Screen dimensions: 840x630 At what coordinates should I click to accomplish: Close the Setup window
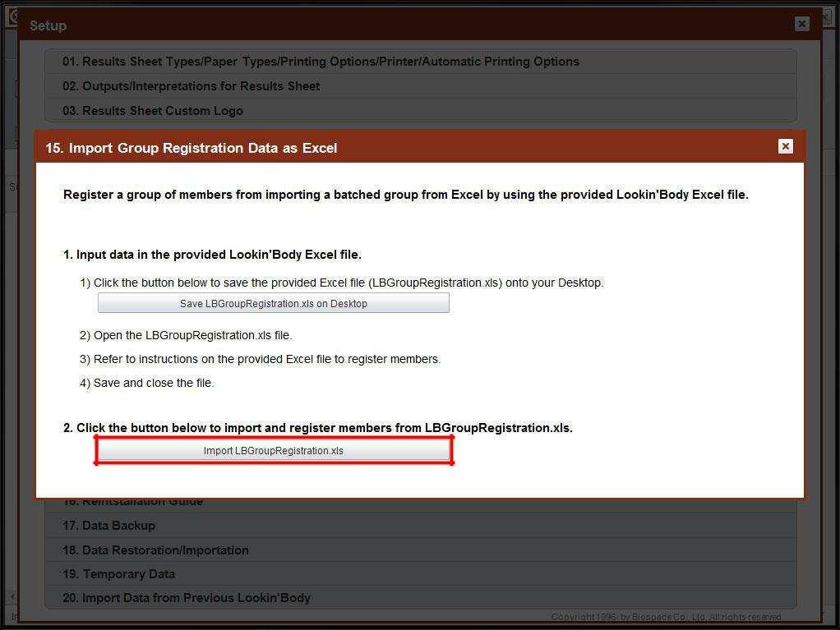[801, 24]
